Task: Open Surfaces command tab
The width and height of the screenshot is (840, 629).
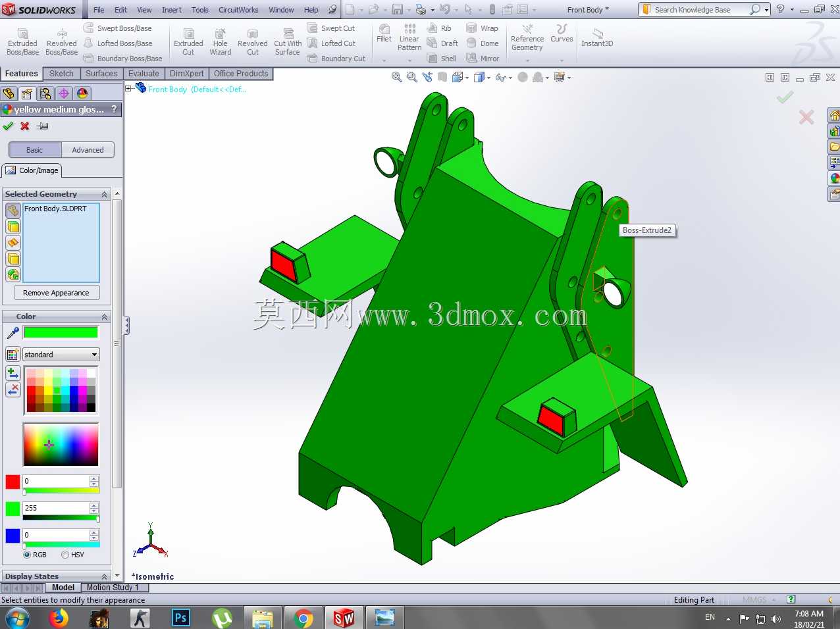Action: click(x=101, y=74)
